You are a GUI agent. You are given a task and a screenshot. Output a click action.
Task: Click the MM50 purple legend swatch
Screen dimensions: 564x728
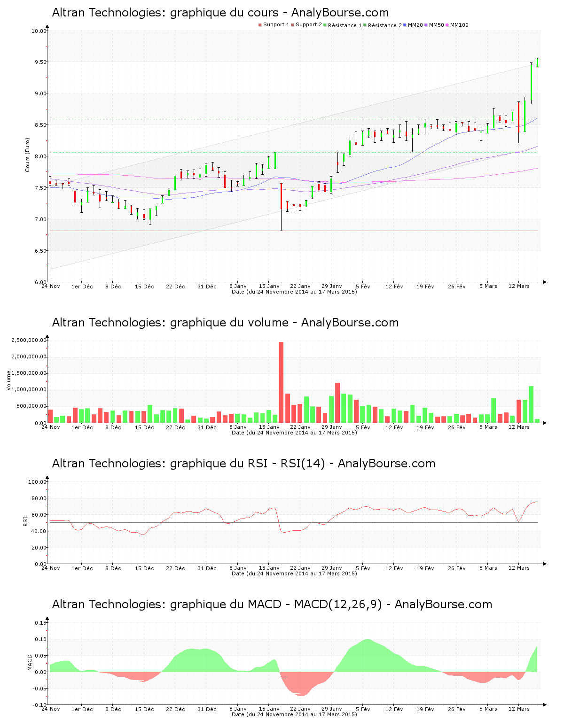(426, 25)
